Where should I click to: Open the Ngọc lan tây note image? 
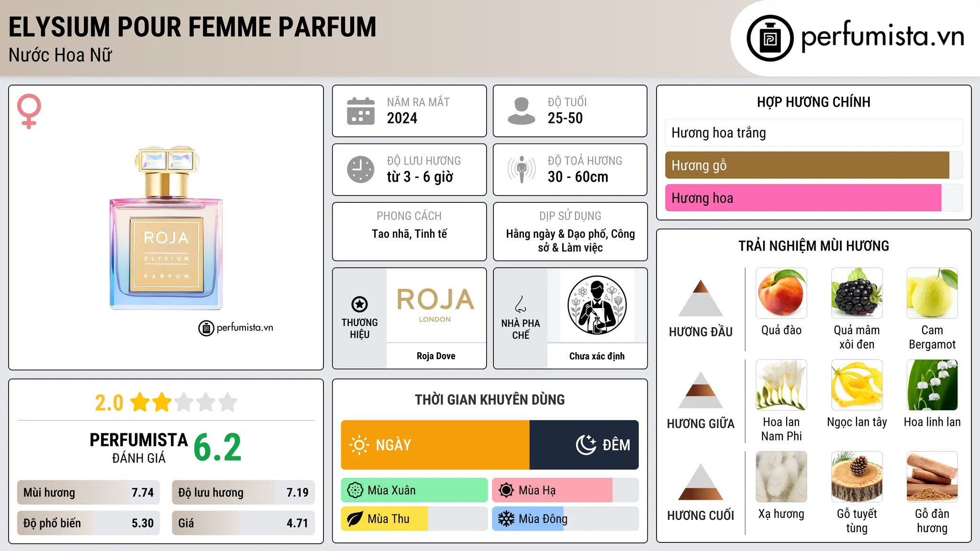857,385
